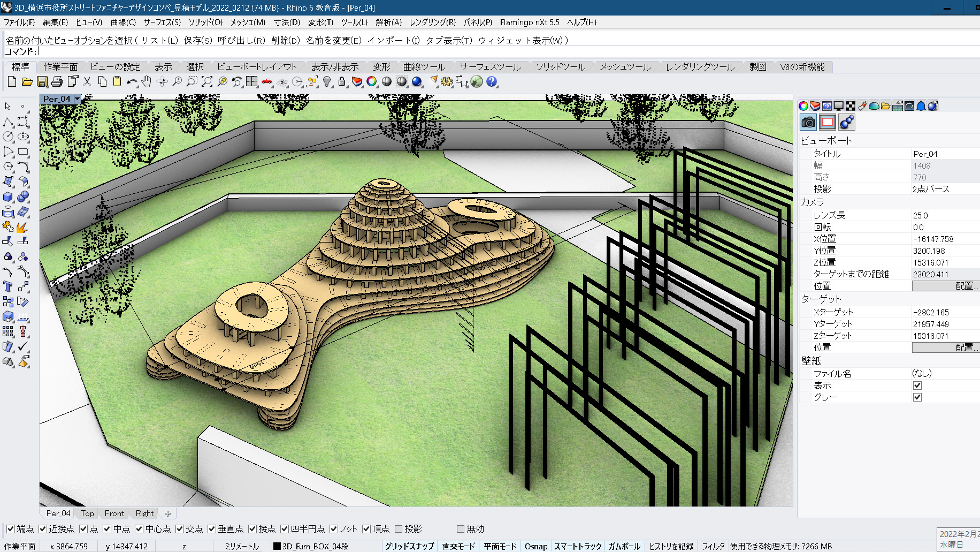Screen dimensions: 980x552
Task: Click the camera 位置 配置 button
Action: pyautogui.click(x=945, y=286)
